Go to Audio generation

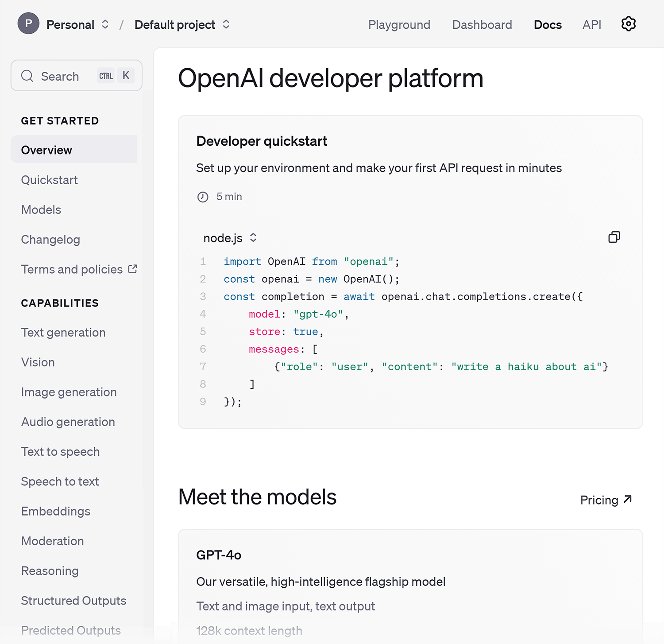(68, 422)
